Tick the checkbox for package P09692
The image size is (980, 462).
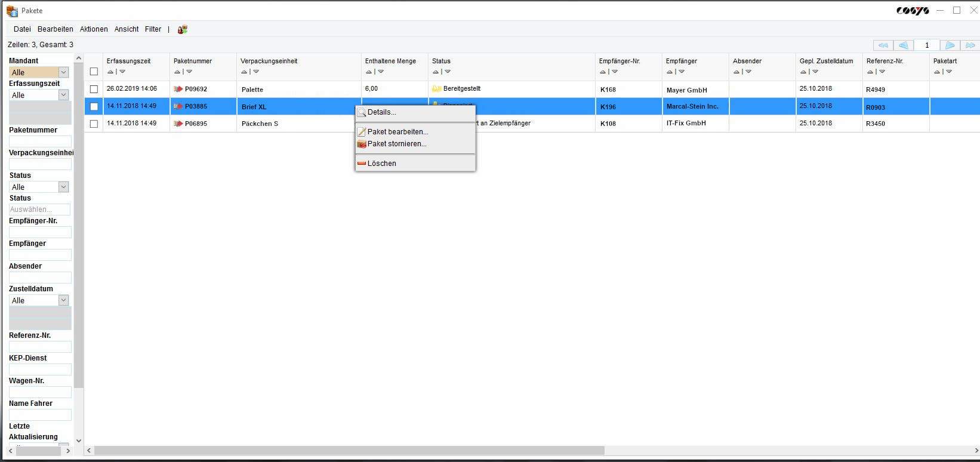94,89
